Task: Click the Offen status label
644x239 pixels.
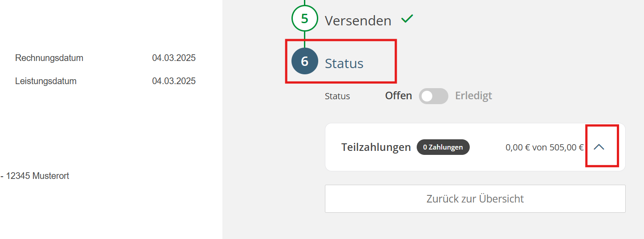Action: [398, 96]
